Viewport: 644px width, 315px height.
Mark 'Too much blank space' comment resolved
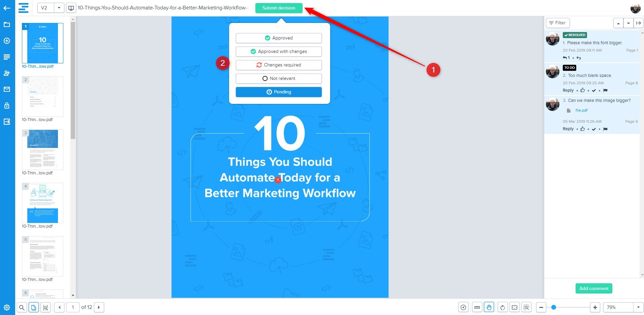coord(594,90)
